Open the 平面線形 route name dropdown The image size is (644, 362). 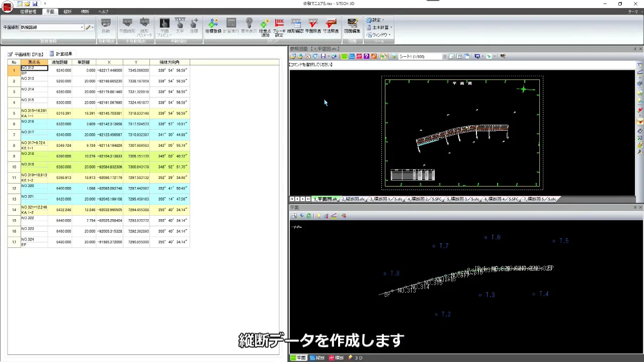(82, 28)
